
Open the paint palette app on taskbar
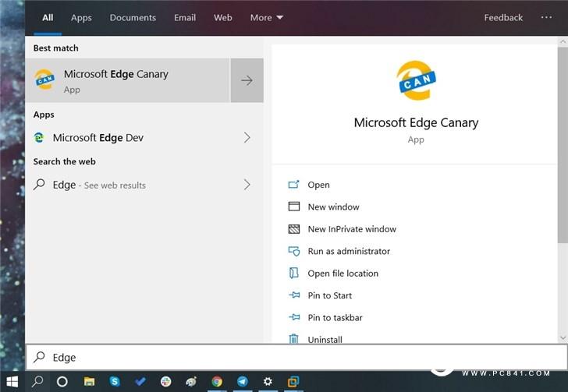tap(191, 382)
